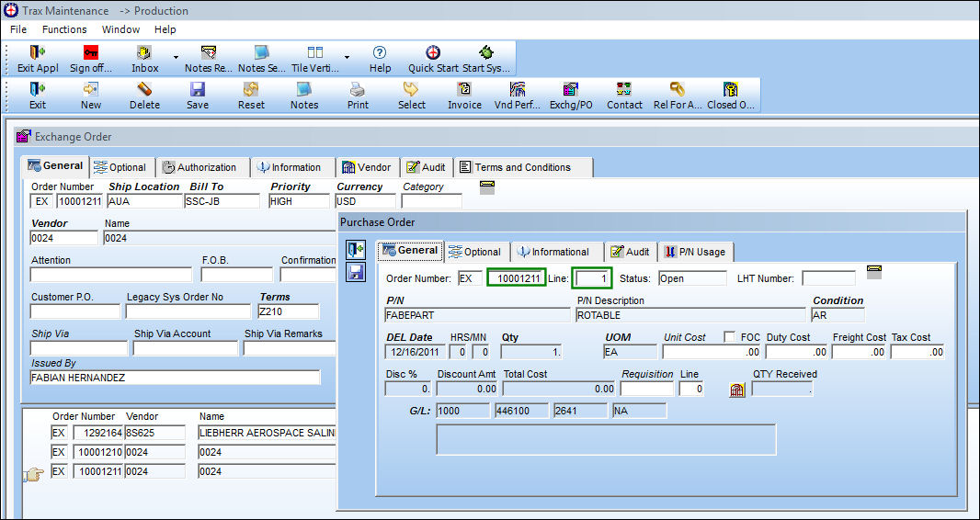980x520 pixels.
Task: Click the building icon next to QTY Received
Action: pyautogui.click(x=737, y=390)
